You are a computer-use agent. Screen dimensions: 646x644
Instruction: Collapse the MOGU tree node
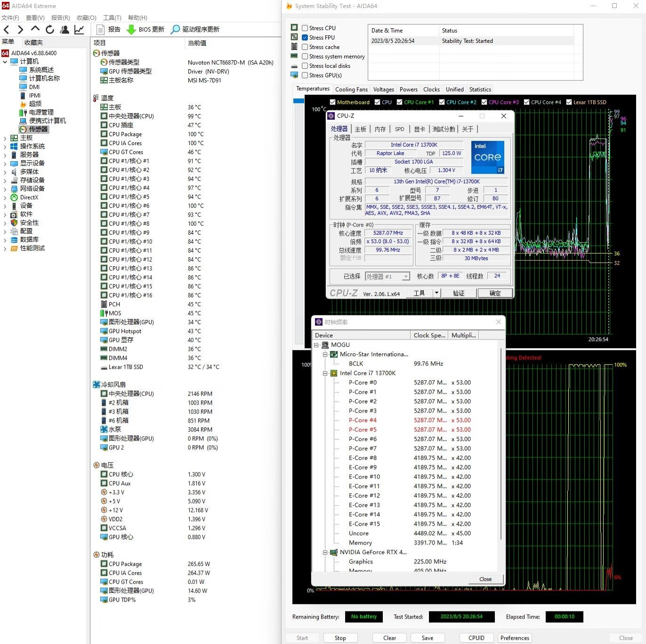(x=316, y=345)
